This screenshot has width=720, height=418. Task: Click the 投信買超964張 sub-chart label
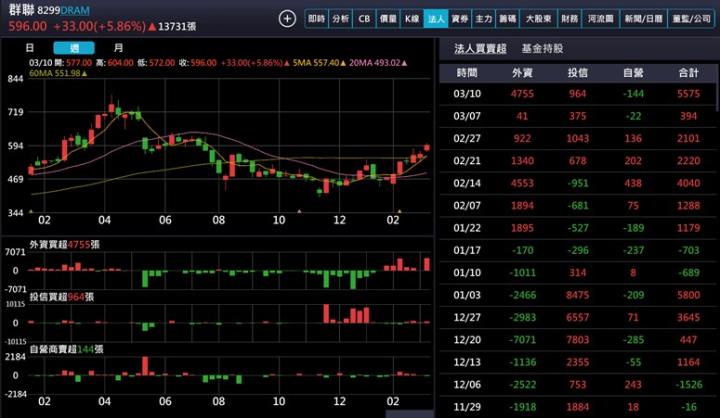pos(62,297)
